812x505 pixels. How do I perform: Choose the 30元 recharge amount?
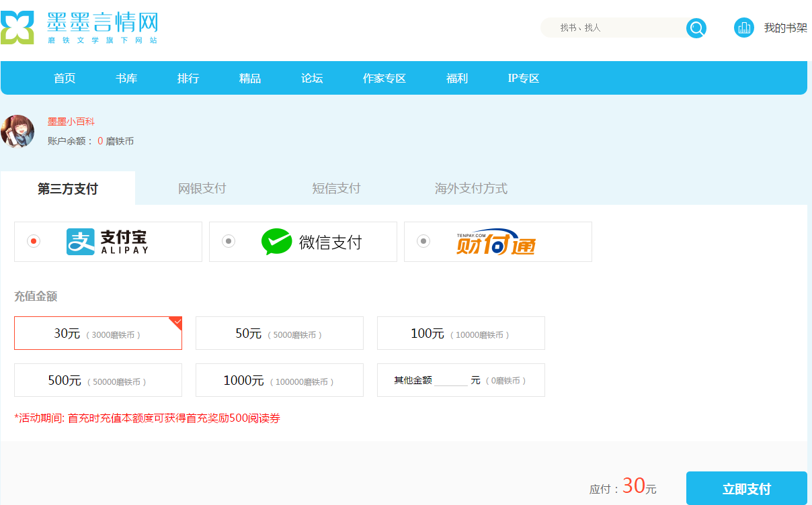point(98,333)
